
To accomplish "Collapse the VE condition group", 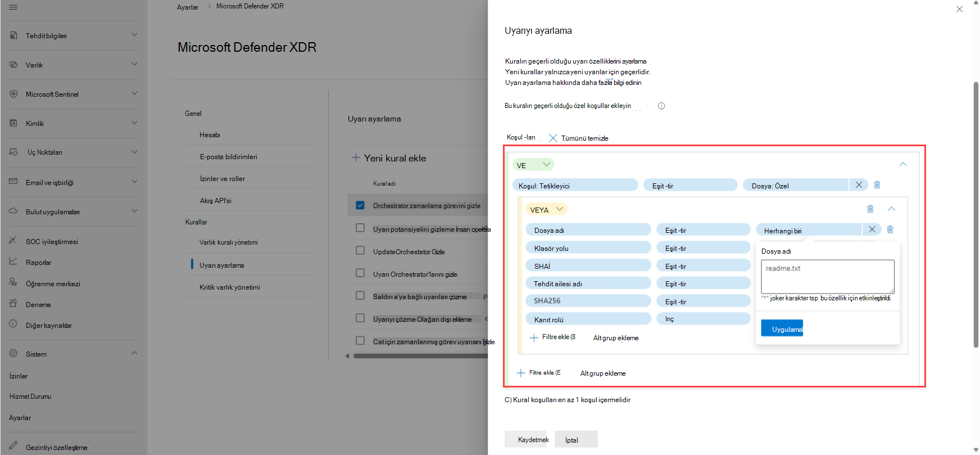I will 903,164.
